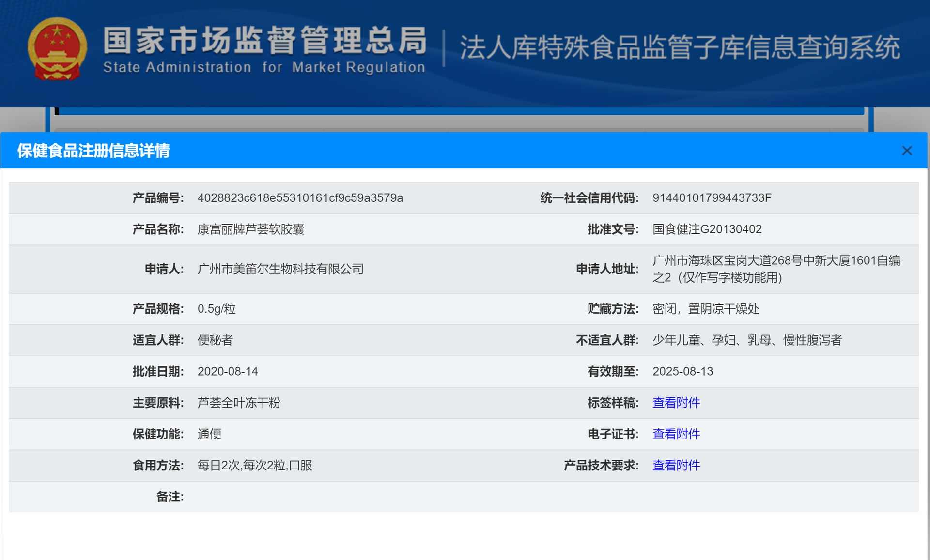Click the 法人库特殊食品监管子库信息查询系统 heading
This screenshot has height=560, width=930.
coord(680,47)
